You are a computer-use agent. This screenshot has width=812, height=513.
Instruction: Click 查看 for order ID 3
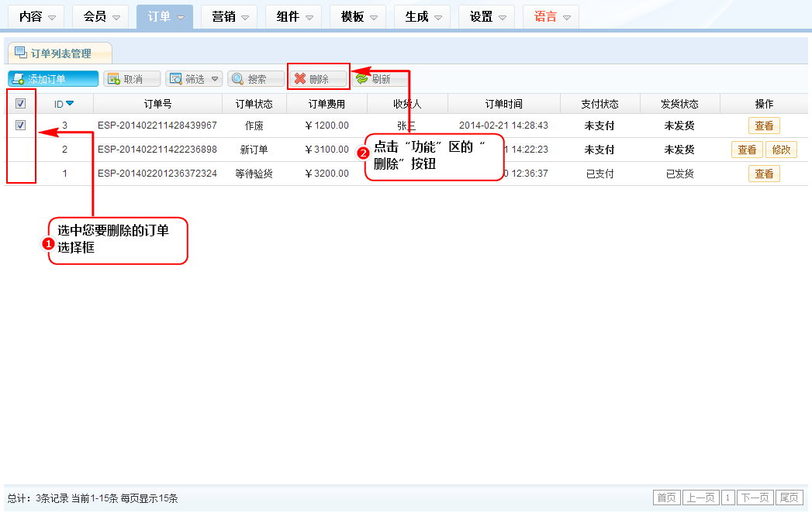764,126
